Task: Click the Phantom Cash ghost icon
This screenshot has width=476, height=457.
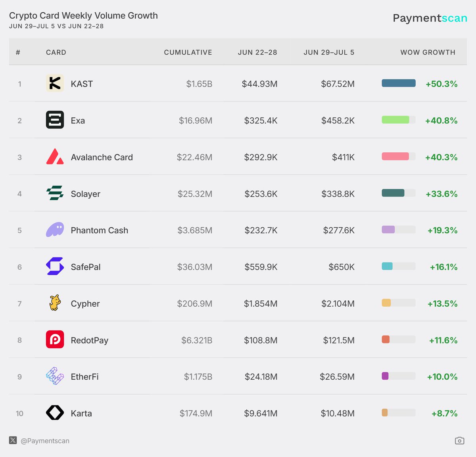Action: (x=55, y=230)
